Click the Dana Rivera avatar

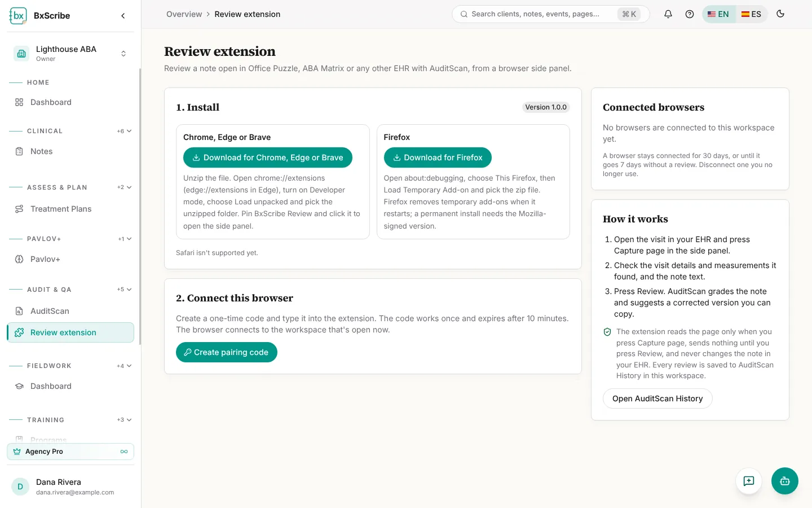[20, 487]
